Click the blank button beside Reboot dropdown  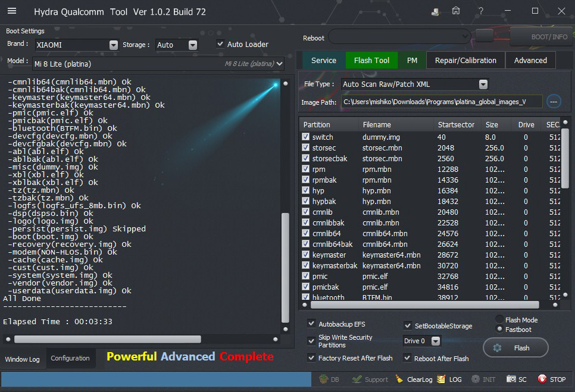point(485,36)
